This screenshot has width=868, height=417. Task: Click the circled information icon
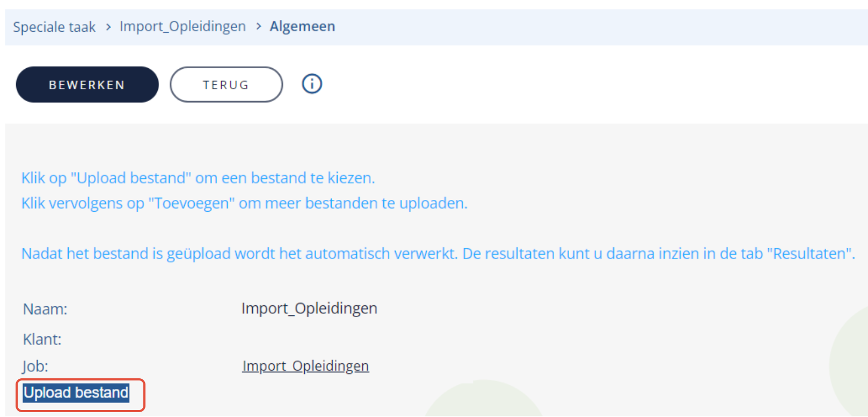pos(312,84)
